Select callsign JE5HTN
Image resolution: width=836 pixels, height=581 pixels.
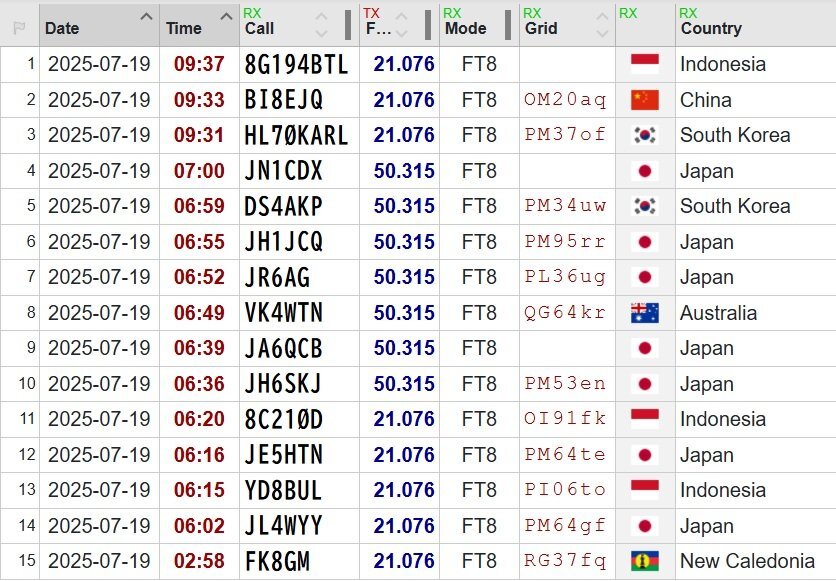[284, 455]
